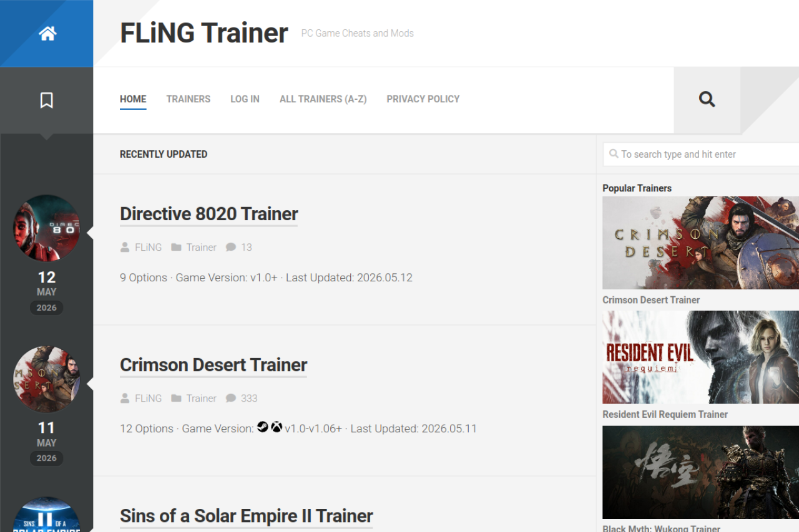The width and height of the screenshot is (799, 532).
Task: Click the 11 MAY 2026 date in sidebar
Action: (46, 443)
